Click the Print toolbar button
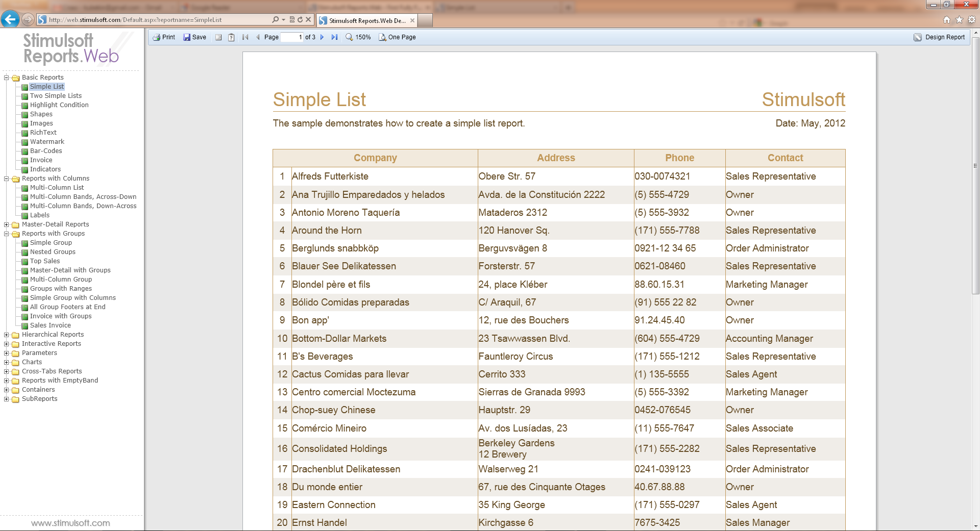This screenshot has width=980, height=531. pos(164,37)
